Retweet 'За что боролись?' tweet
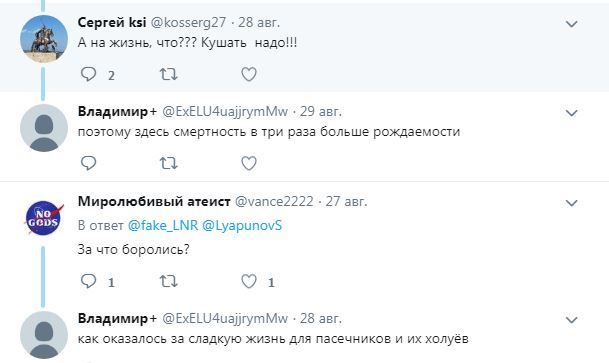609x363 pixels. click(x=169, y=281)
